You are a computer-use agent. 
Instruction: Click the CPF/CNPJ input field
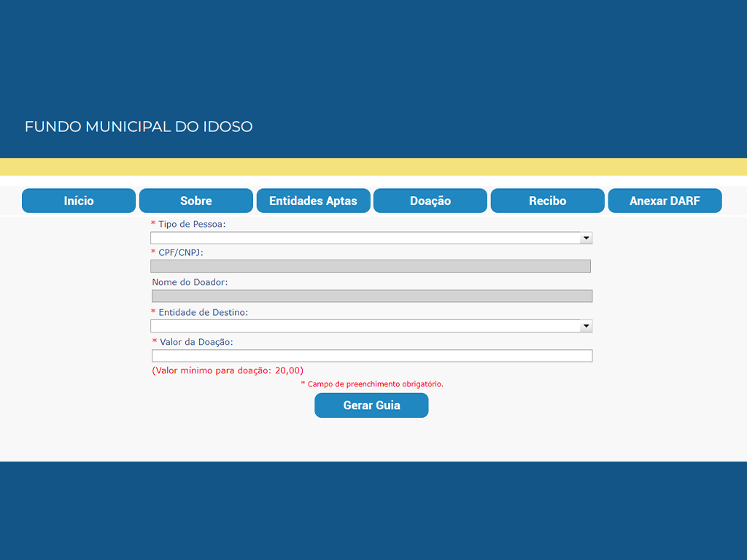pyautogui.click(x=370, y=266)
